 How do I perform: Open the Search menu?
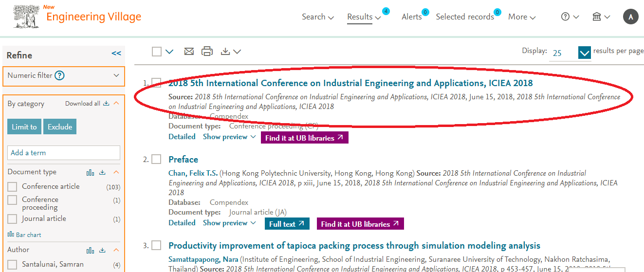(x=318, y=17)
